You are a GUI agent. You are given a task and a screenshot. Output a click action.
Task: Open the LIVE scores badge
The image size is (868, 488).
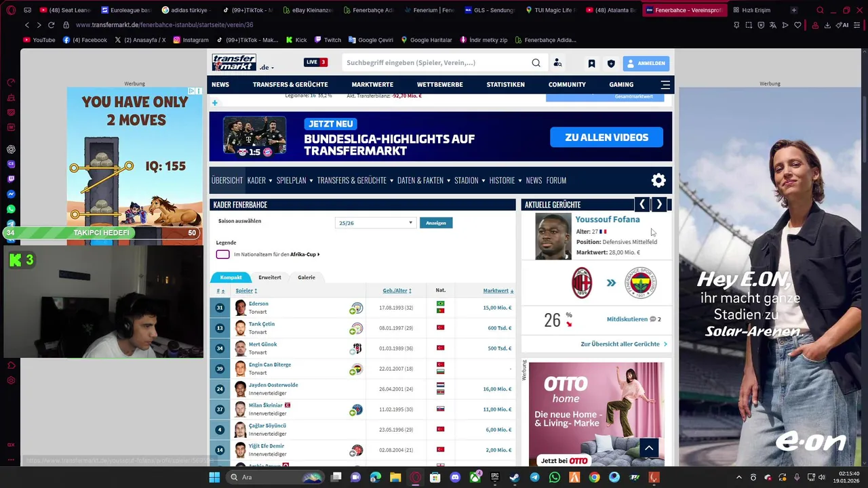point(316,62)
